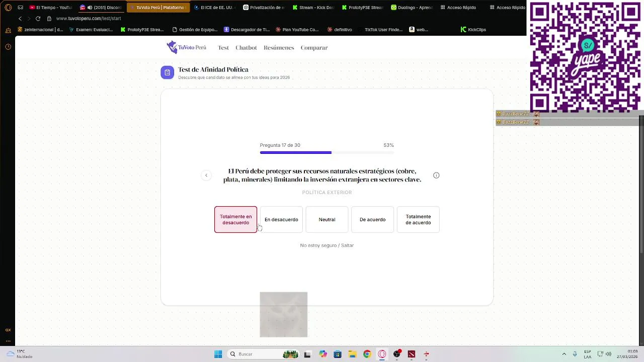Image resolution: width=644 pixels, height=362 pixels.
Task: Open the Opera GX menu icon
Action: click(x=8, y=8)
